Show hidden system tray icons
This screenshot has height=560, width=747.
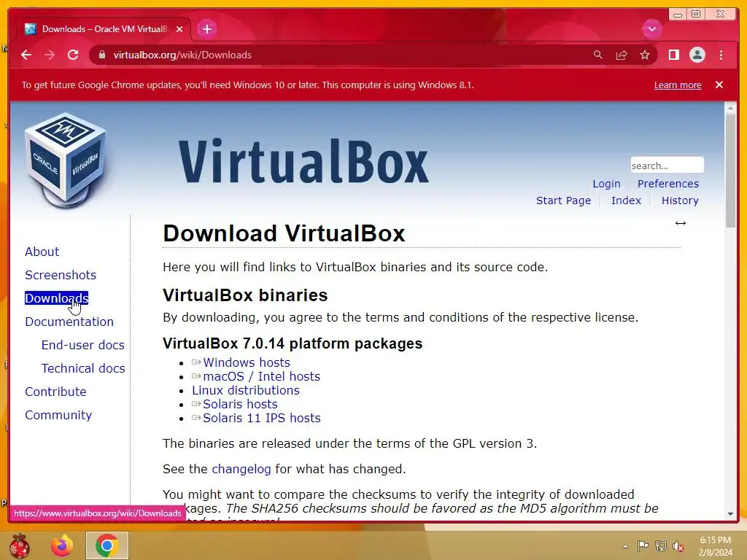625,546
